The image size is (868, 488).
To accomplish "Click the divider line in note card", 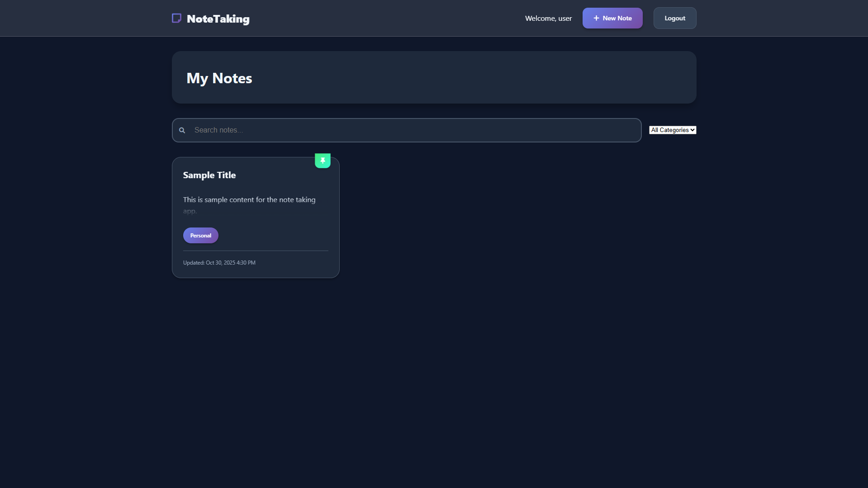I will click(x=256, y=251).
